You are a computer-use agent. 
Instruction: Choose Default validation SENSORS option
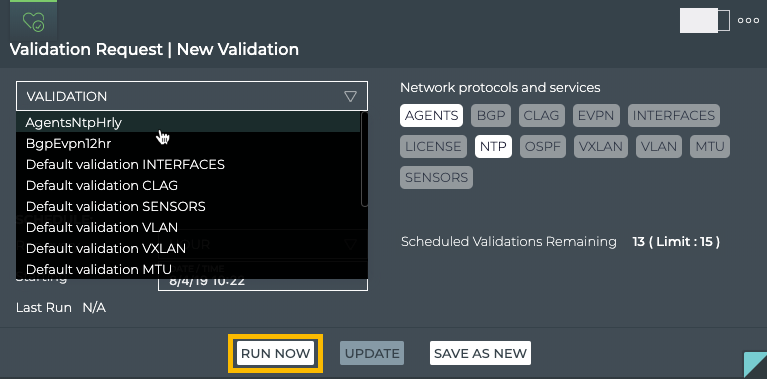[x=188, y=206]
